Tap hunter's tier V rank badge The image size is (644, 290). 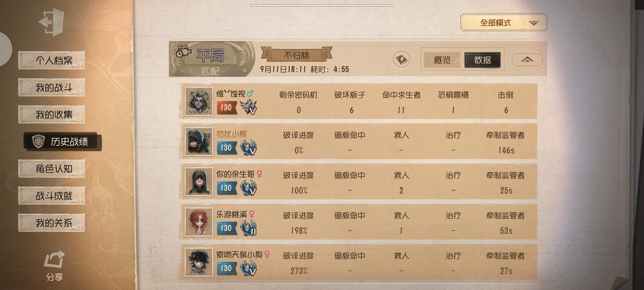(248, 107)
